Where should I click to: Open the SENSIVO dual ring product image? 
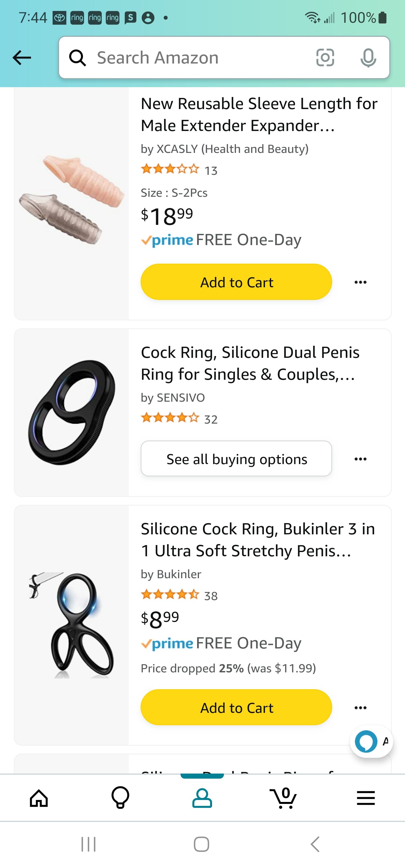(71, 412)
